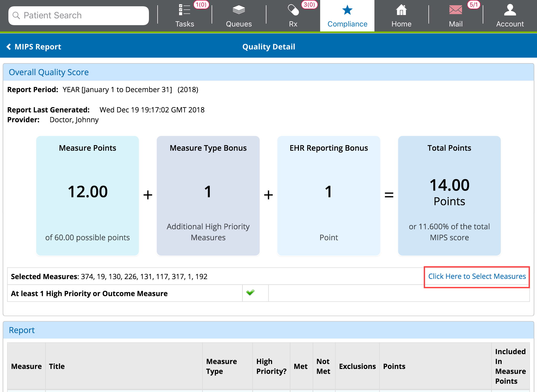Image resolution: width=537 pixels, height=392 pixels.
Task: Open the Rx pill icon
Action: pos(293,10)
